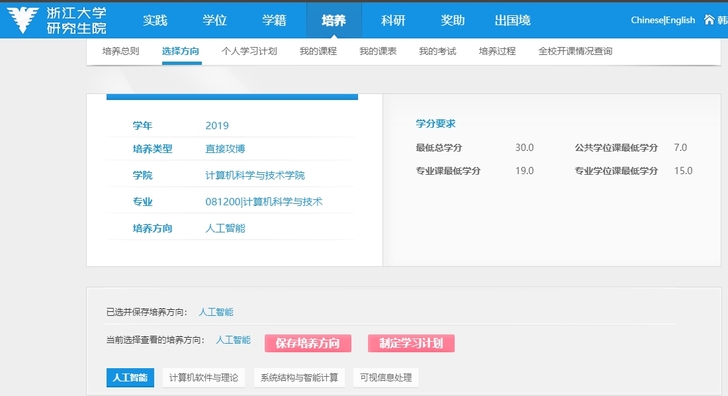
Task: Switch language via Chinese|English link
Action: [663, 20]
